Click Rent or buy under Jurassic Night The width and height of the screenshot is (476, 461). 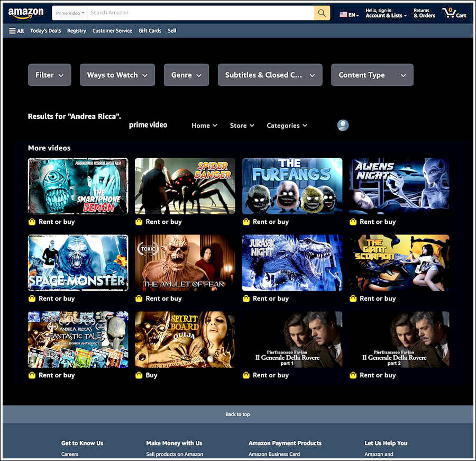[271, 299]
